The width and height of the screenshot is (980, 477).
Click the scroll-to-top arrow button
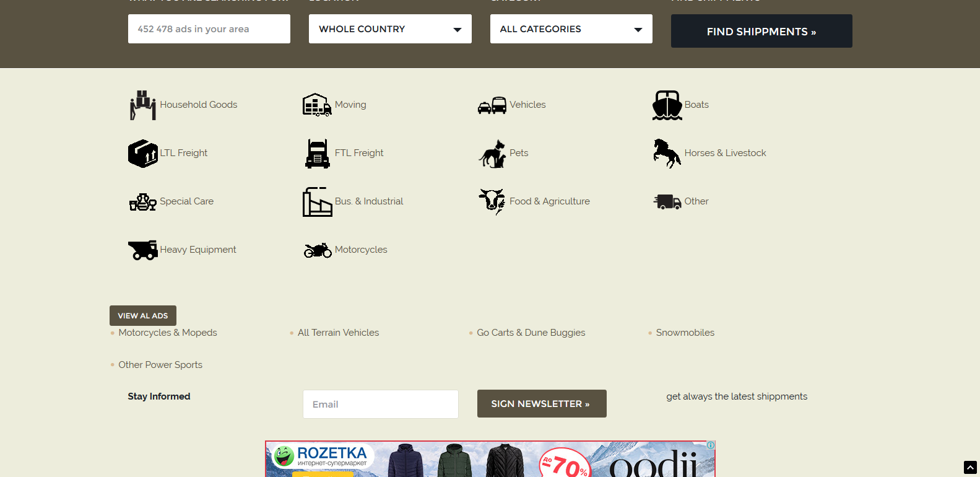point(970,467)
